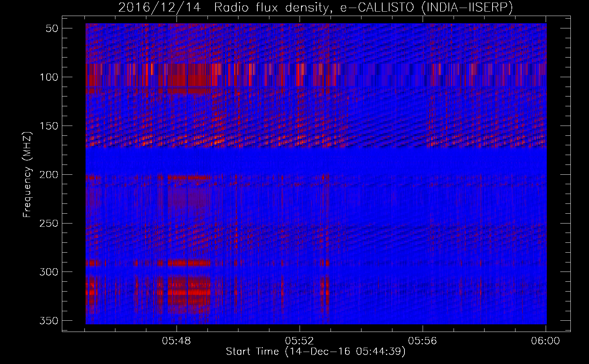Viewport: 589px width, 364px height.
Task: Click the '06:00' time tick label
Action: [546, 341]
